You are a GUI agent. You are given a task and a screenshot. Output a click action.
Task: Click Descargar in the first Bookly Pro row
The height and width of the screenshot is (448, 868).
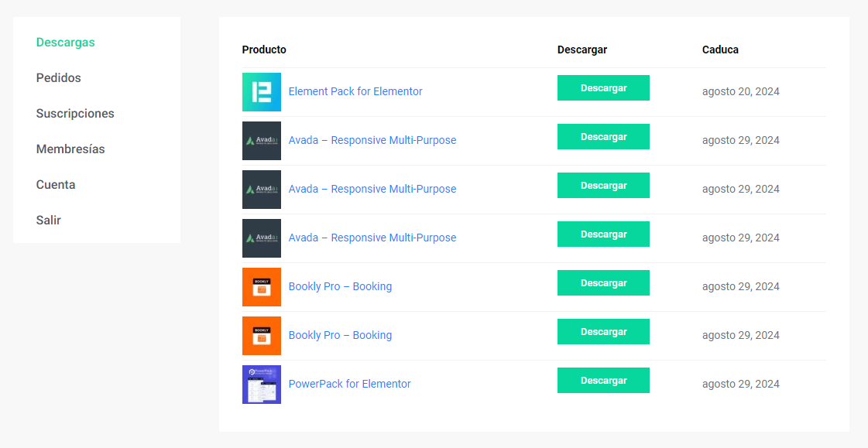[x=603, y=282]
